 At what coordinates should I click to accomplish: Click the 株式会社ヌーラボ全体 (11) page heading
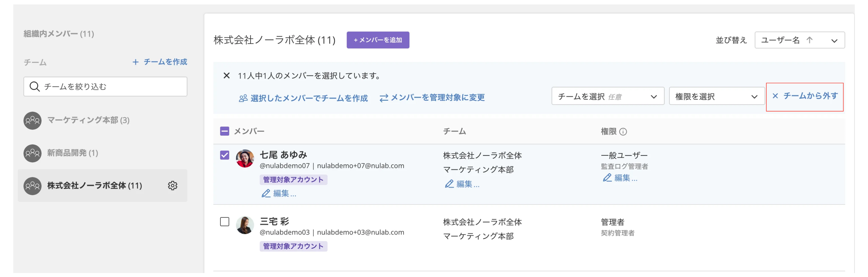click(x=275, y=40)
